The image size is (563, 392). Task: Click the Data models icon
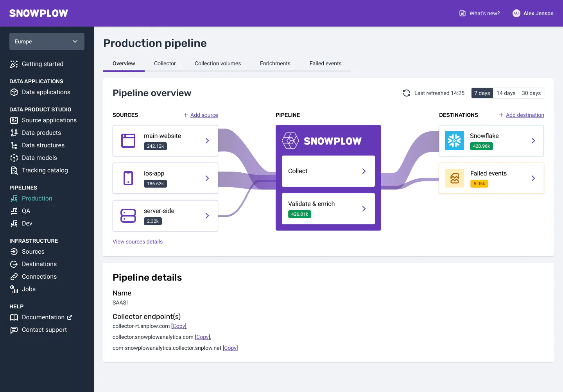tap(14, 158)
